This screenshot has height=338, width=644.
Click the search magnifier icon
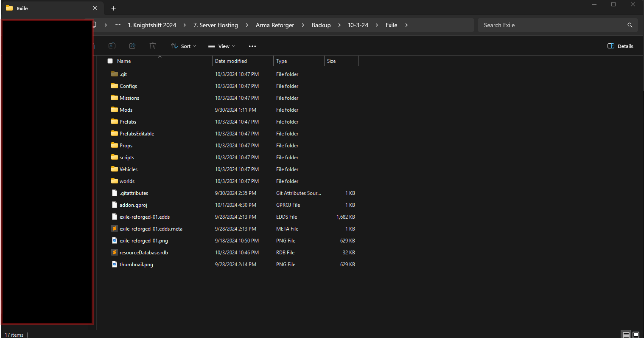pos(630,25)
